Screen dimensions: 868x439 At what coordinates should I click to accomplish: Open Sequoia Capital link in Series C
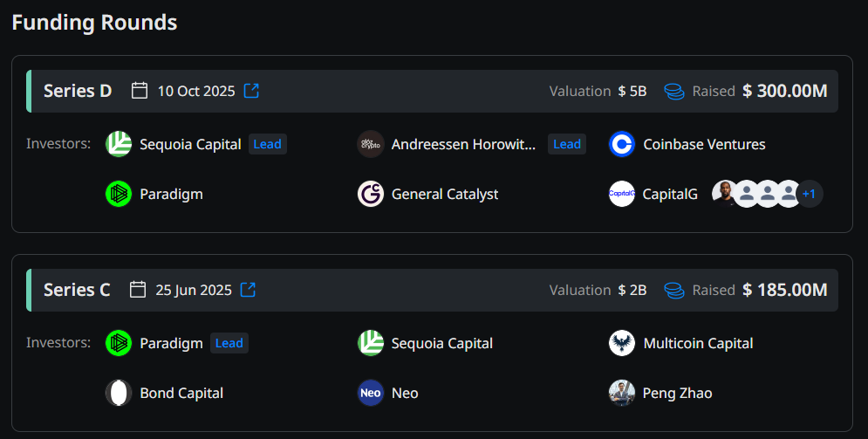pos(441,343)
